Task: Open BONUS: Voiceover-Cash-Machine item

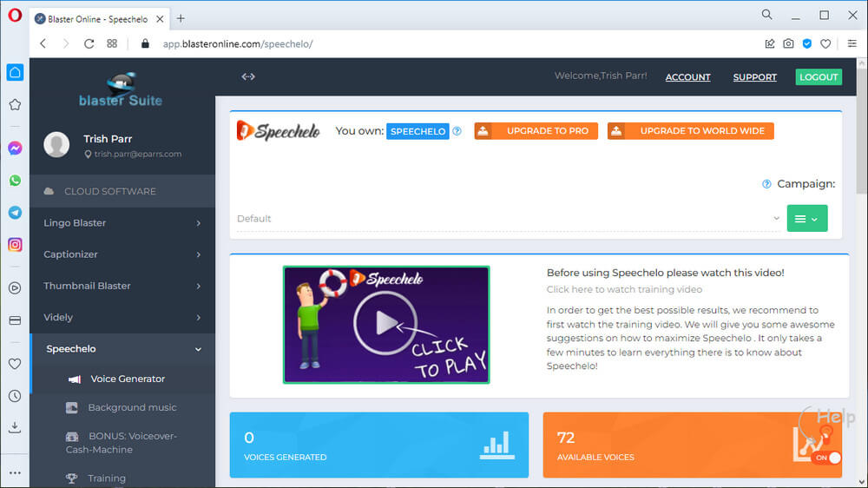Action: [x=123, y=443]
